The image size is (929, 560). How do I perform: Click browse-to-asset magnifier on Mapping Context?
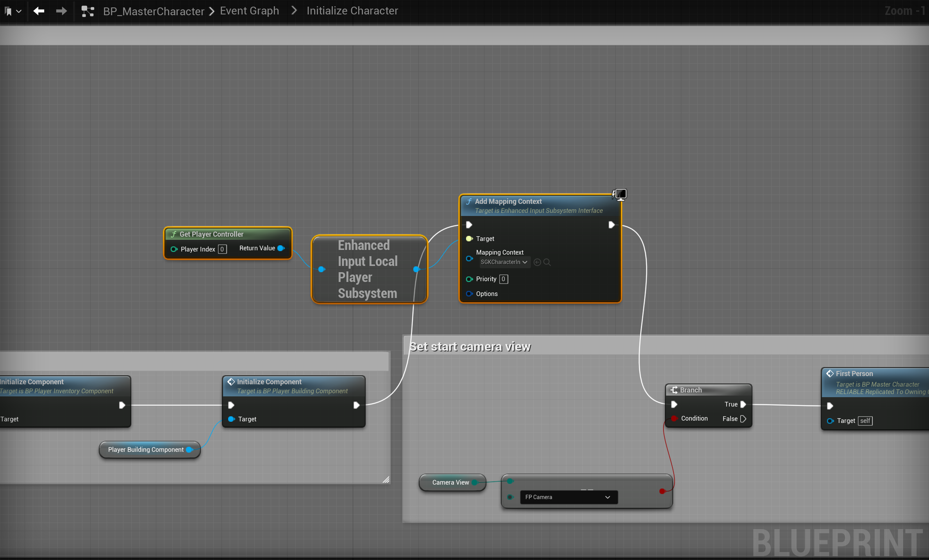click(547, 262)
